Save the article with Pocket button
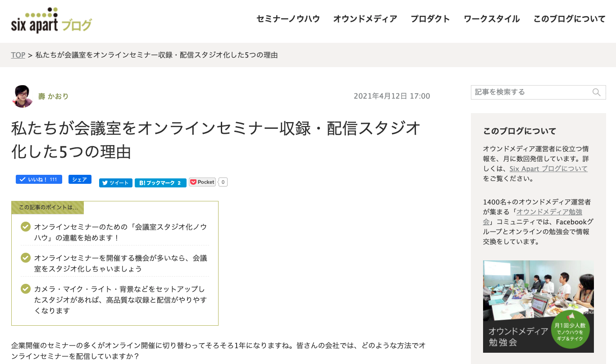This screenshot has width=616, height=364. (x=202, y=182)
